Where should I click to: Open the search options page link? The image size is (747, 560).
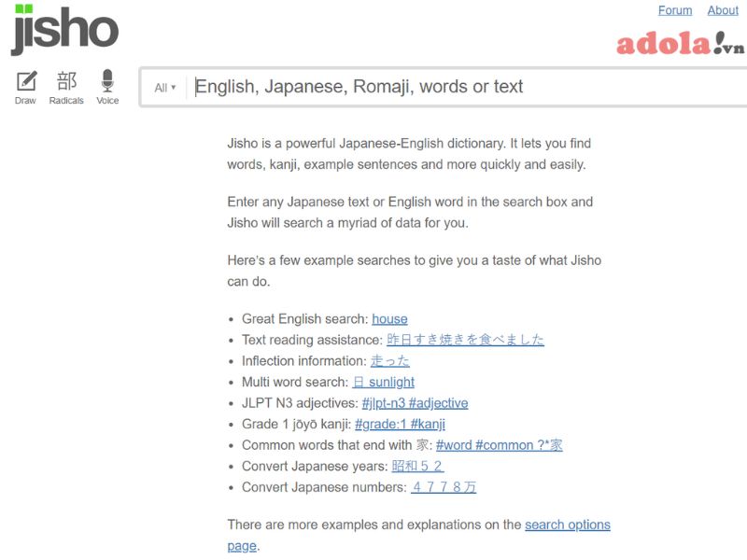567,525
